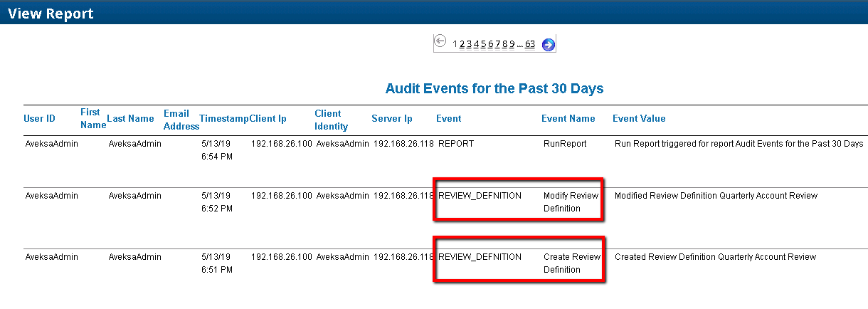
Task: Open page 3 in pagination
Action: 469,44
